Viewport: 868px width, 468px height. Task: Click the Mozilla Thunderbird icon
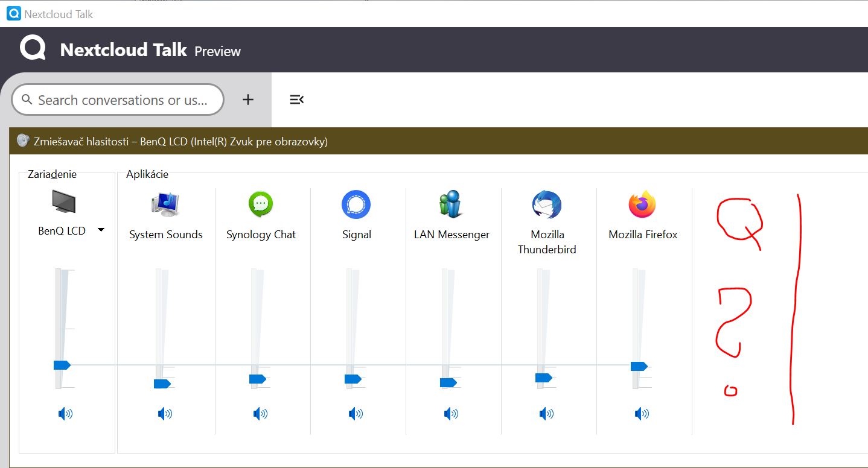point(547,204)
